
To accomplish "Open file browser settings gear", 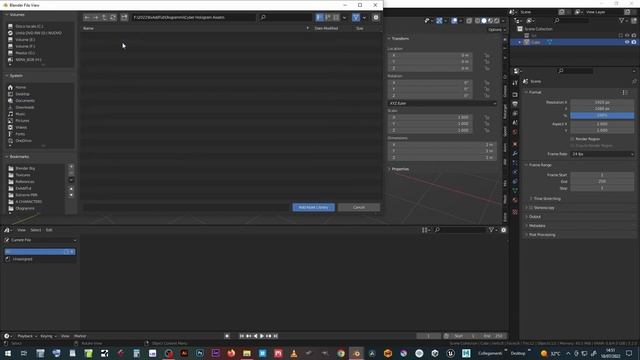I will (376, 18).
